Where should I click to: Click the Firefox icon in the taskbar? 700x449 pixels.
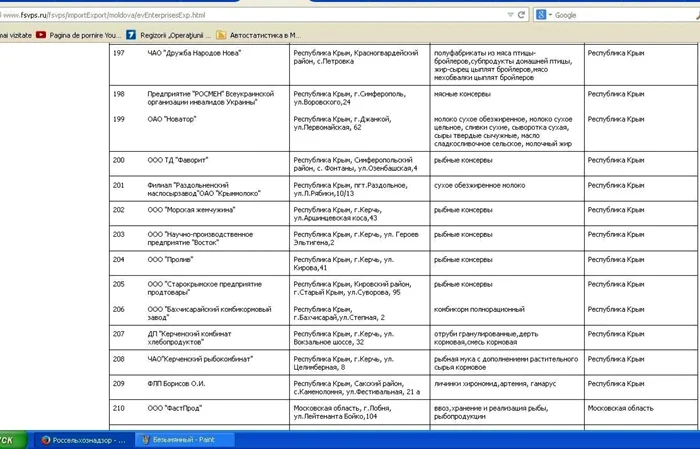46,440
